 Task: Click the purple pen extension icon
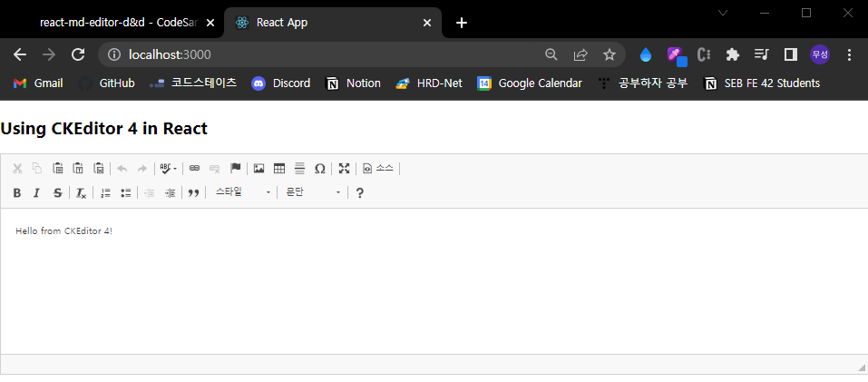click(x=677, y=55)
